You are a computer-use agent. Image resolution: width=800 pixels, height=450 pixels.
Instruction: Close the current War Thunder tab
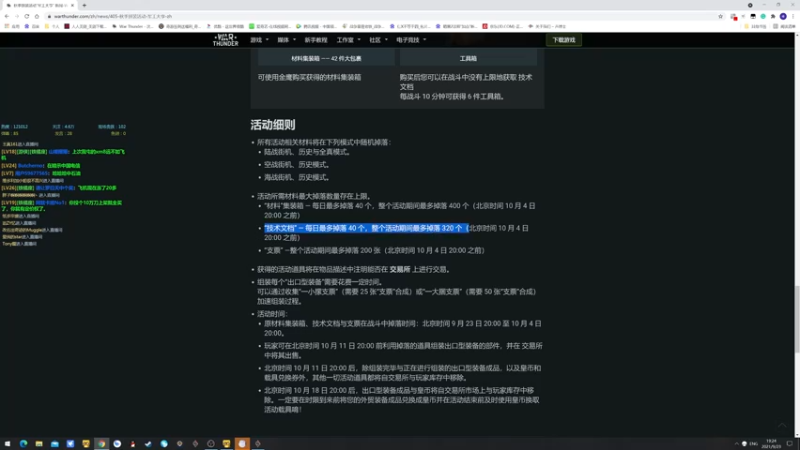click(x=72, y=5)
